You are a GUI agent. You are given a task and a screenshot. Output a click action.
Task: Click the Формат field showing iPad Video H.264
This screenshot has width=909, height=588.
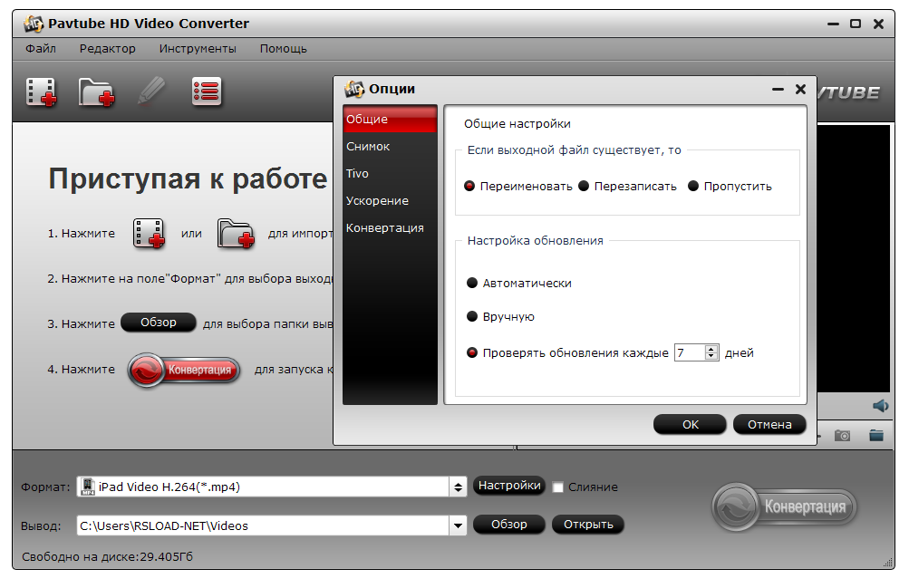263,487
